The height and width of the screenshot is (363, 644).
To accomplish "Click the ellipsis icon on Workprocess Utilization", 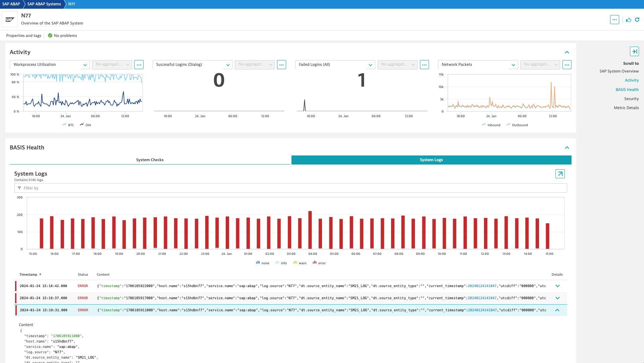I will pyautogui.click(x=139, y=64).
